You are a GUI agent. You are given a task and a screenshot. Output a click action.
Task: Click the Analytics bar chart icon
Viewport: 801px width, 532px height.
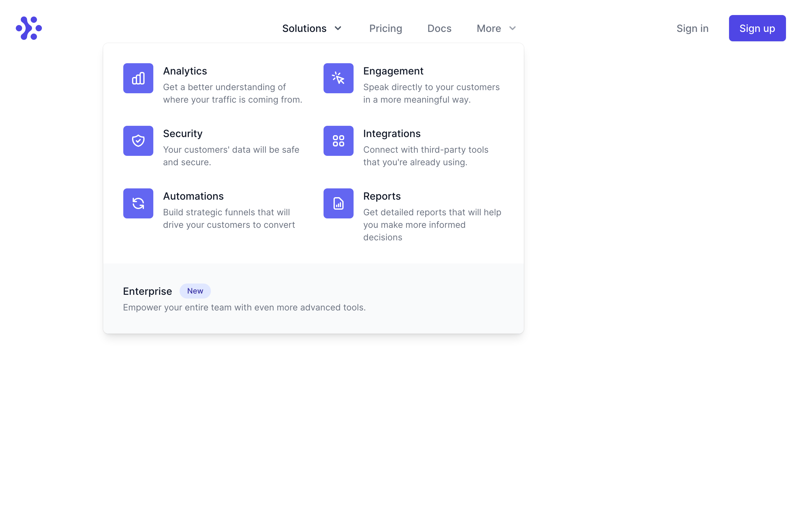coord(138,78)
